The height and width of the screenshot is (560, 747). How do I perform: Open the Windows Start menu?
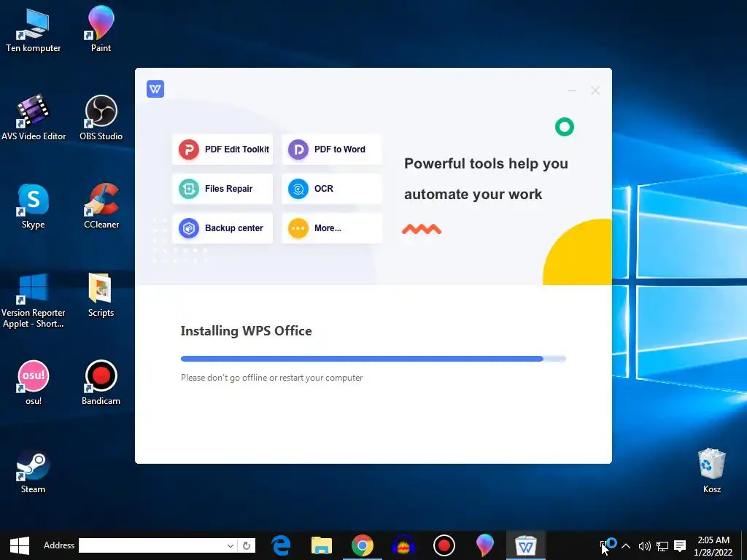tap(20, 545)
